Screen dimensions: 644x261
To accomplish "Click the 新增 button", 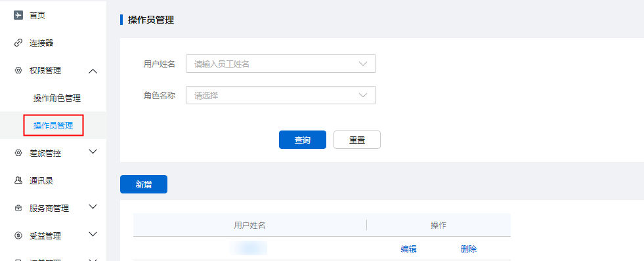I will (144, 184).
